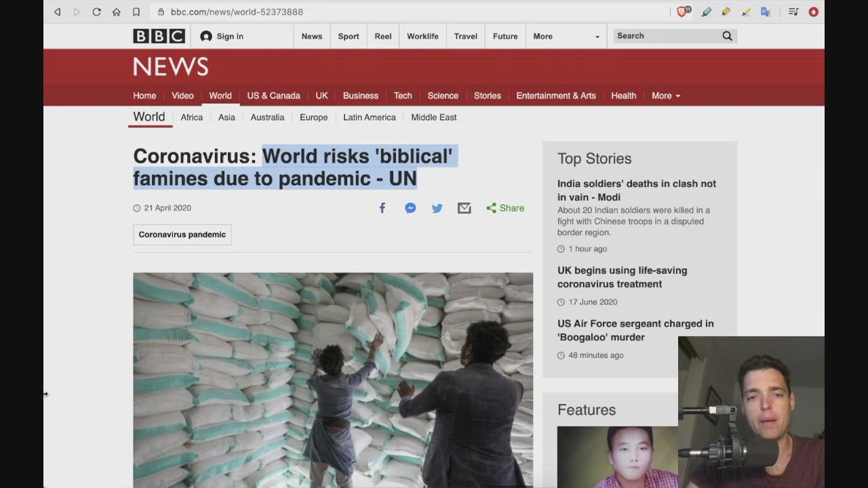Click the Coronavirus pandemic topic tag
Image resolution: width=868 pixels, height=488 pixels.
pos(182,235)
